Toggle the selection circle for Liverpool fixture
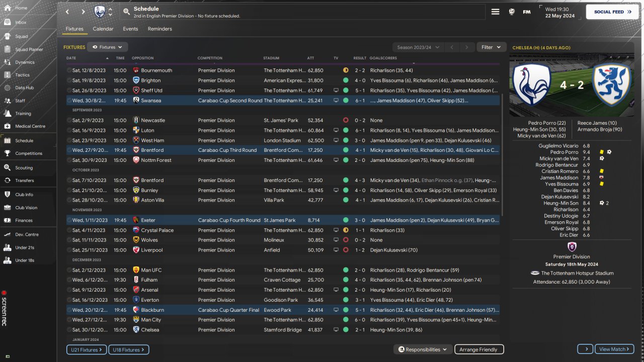Image resolution: width=644 pixels, height=362 pixels. point(69,250)
